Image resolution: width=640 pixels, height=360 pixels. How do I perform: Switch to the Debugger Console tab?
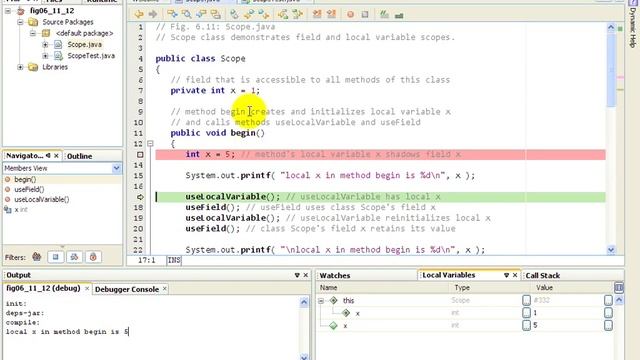coord(127,289)
